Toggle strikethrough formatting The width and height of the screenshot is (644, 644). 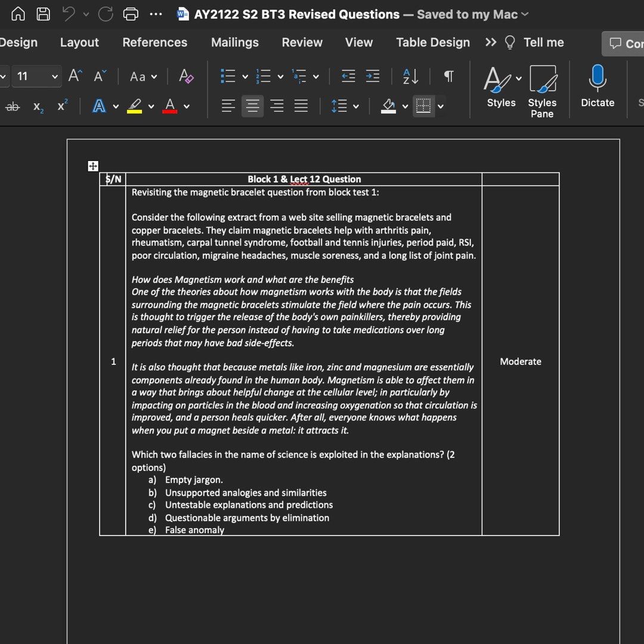[x=12, y=107]
